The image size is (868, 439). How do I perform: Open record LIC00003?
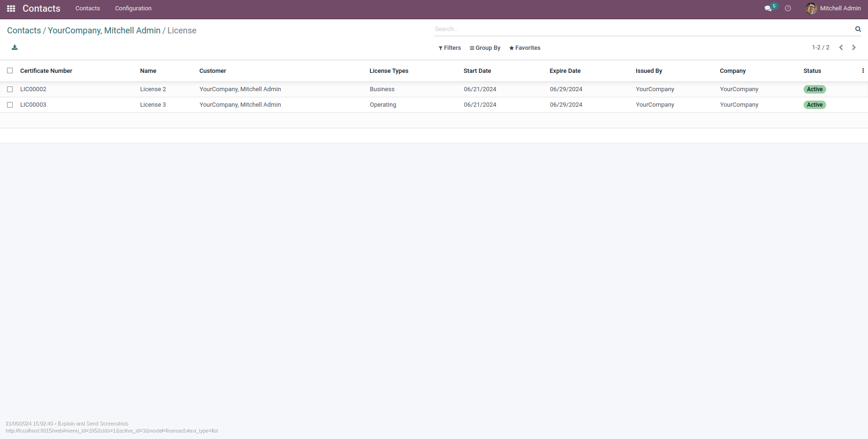[33, 105]
